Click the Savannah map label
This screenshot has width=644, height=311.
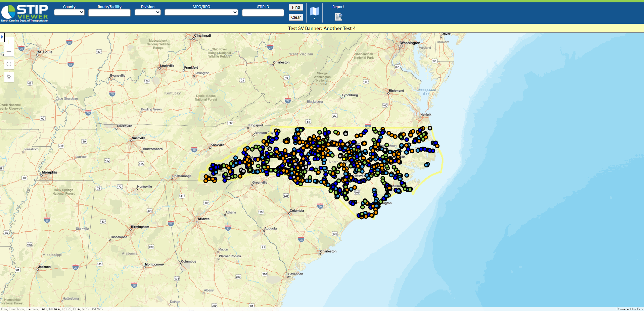(x=295, y=274)
